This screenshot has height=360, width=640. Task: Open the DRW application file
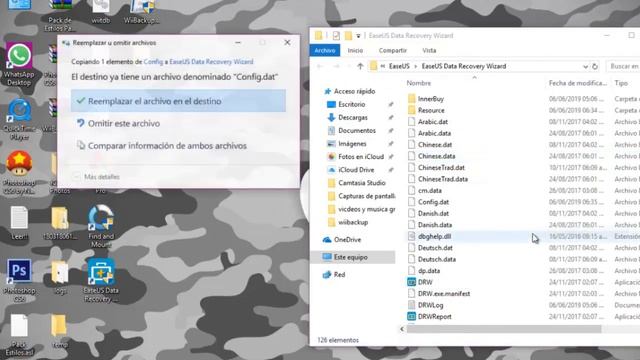(425, 282)
